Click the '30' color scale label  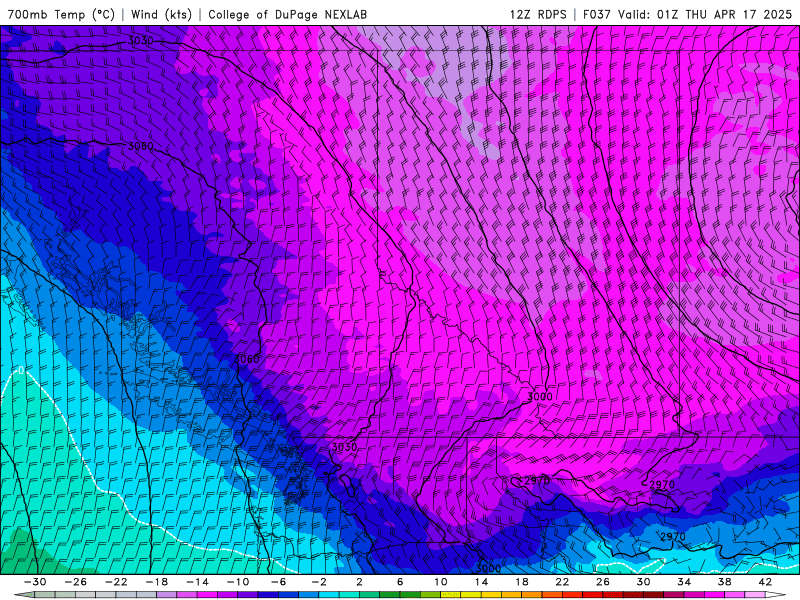point(643,582)
